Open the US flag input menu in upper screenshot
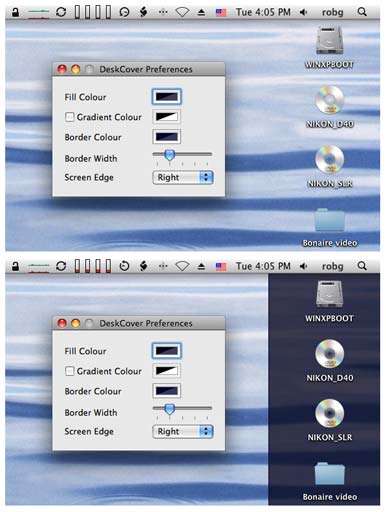 pyautogui.click(x=221, y=13)
